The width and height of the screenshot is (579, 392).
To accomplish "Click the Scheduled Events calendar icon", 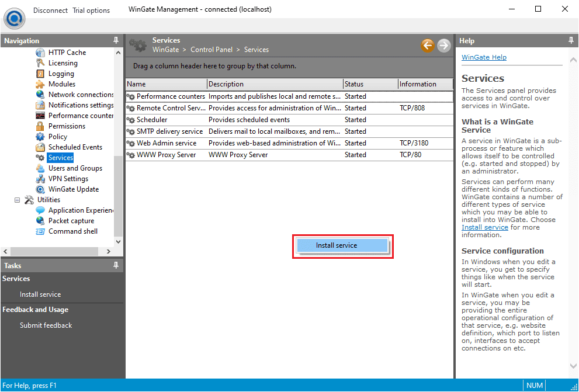I will [40, 147].
